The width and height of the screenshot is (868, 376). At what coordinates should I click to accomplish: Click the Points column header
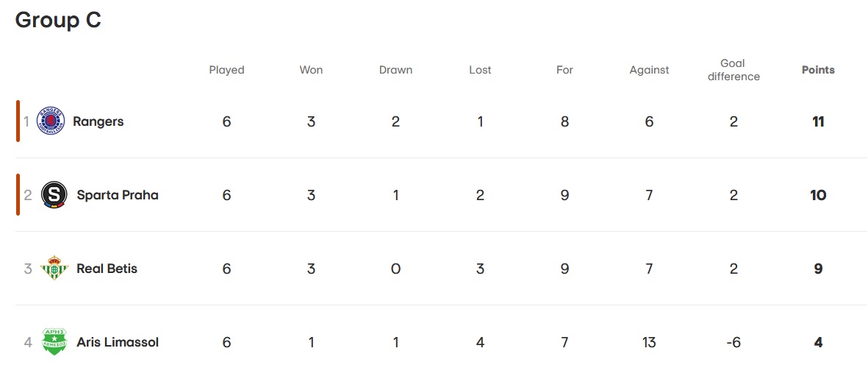click(818, 70)
